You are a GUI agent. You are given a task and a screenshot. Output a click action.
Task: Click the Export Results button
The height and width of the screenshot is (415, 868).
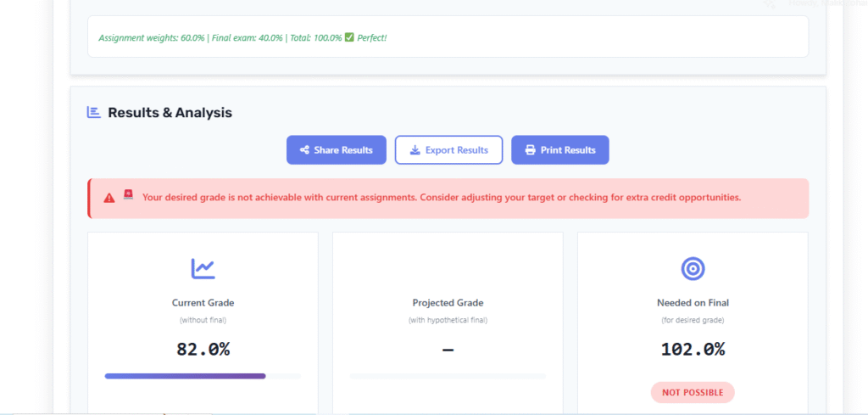(448, 150)
